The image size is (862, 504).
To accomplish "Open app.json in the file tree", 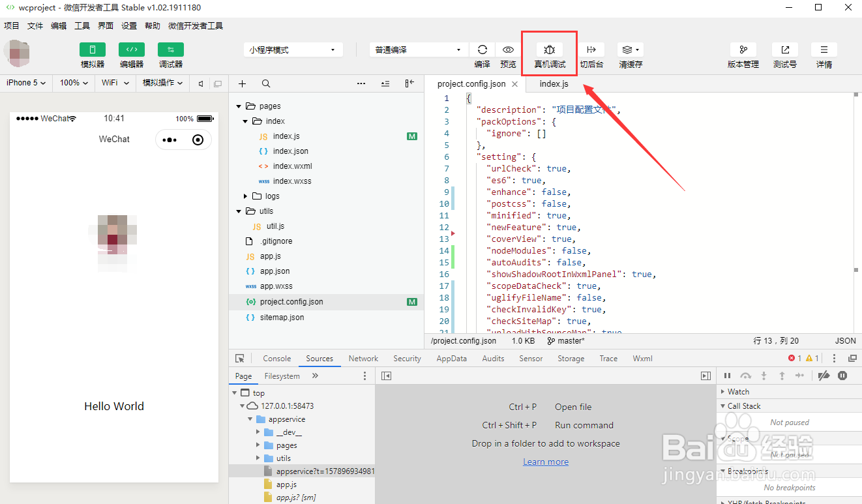I will (x=275, y=271).
